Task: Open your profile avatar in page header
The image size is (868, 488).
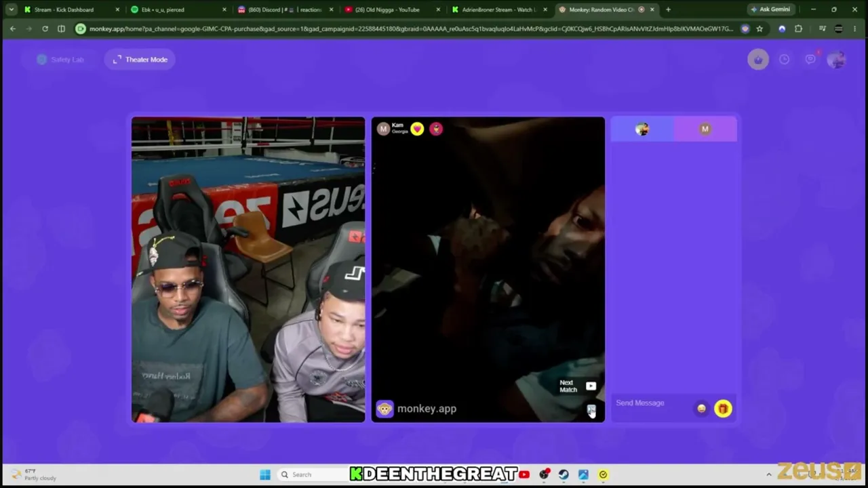Action: click(837, 60)
